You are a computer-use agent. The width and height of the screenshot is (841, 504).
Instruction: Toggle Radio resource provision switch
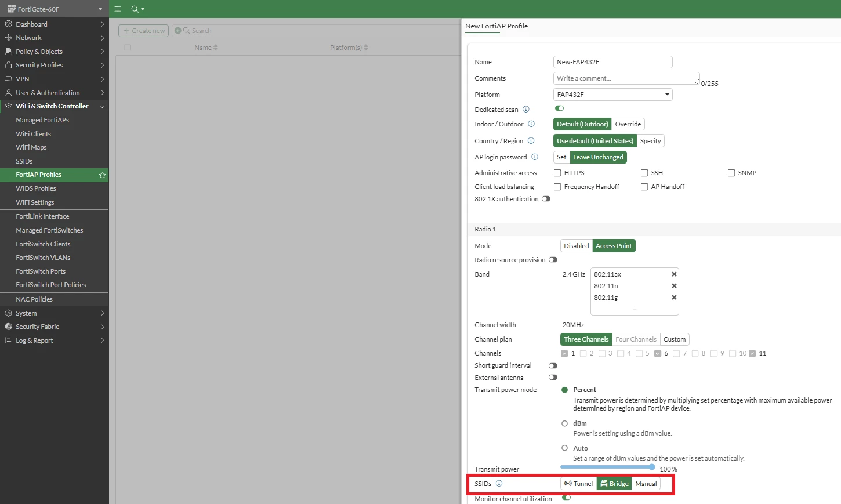553,260
